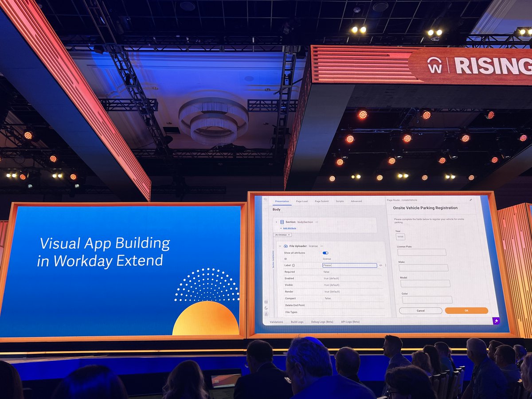
Task: Click the Onsite Vehicle Parking Registration title
Action: click(425, 208)
